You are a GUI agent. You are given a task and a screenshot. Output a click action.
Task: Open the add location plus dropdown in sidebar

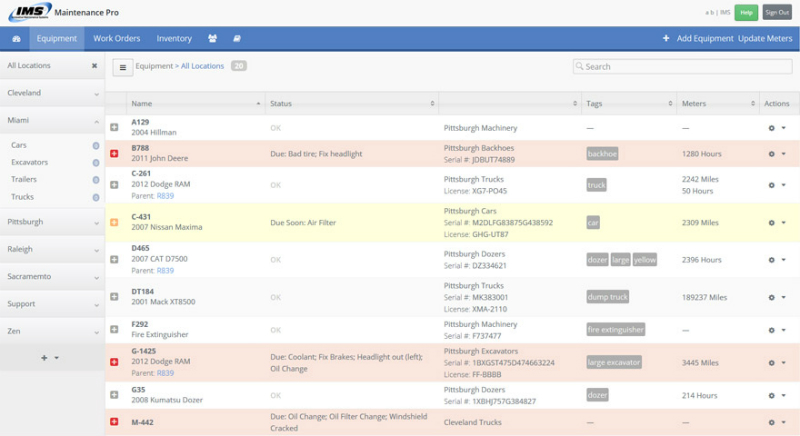click(x=50, y=357)
